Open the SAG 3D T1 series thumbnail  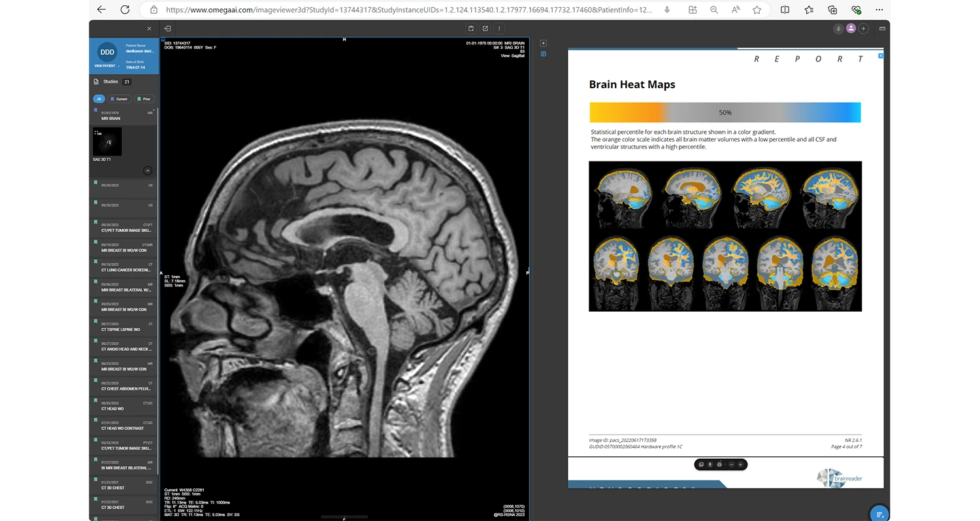point(107,142)
